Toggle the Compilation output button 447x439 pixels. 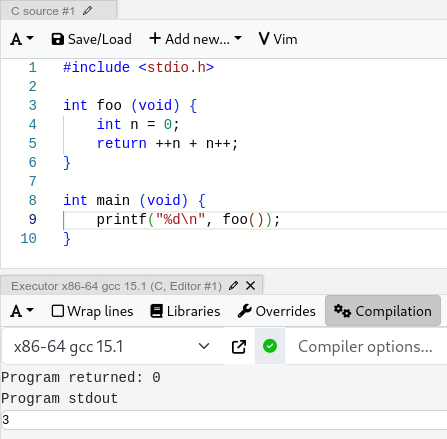coord(383,311)
